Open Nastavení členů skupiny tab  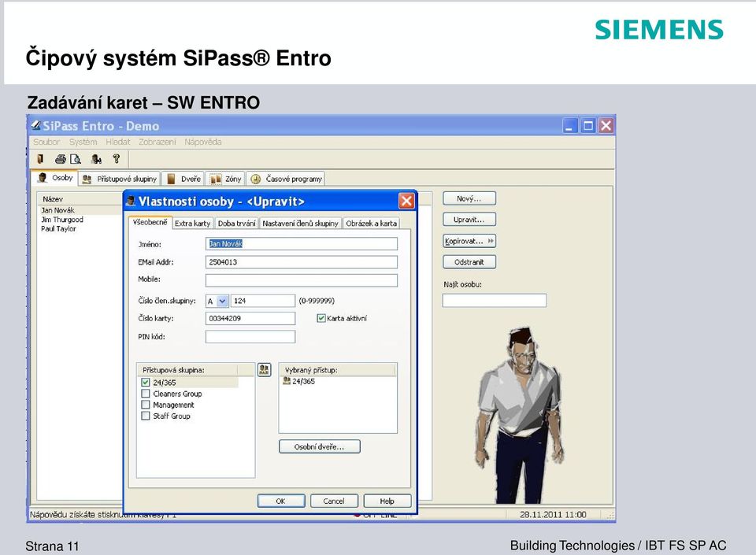coord(300,223)
